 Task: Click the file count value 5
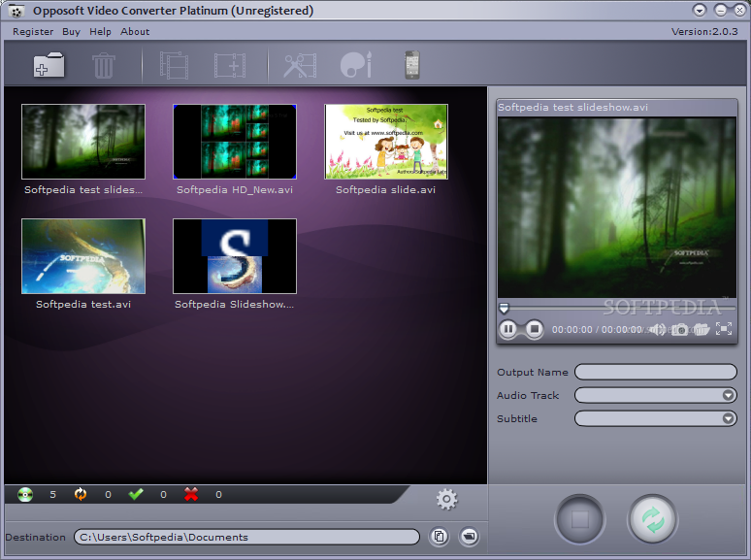click(52, 494)
